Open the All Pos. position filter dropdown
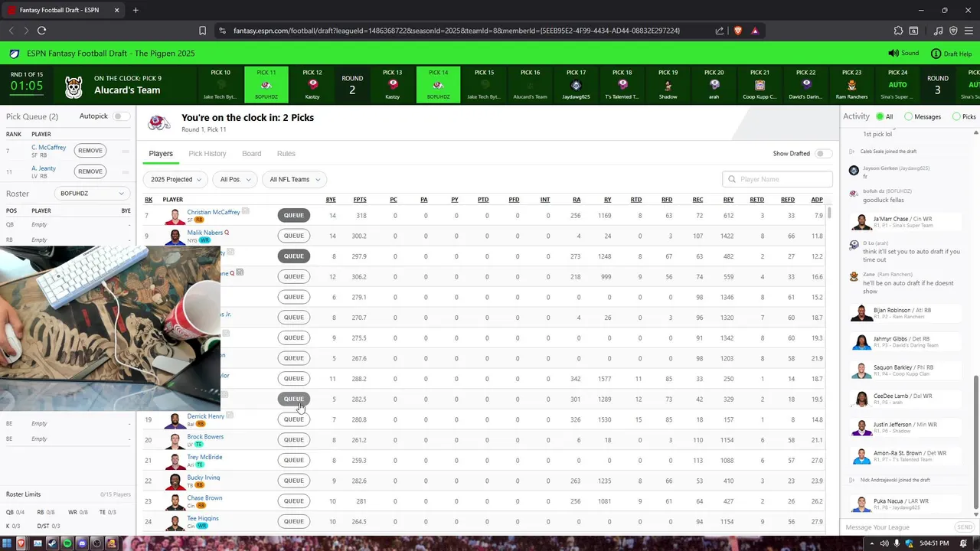The image size is (980, 551). pos(234,179)
